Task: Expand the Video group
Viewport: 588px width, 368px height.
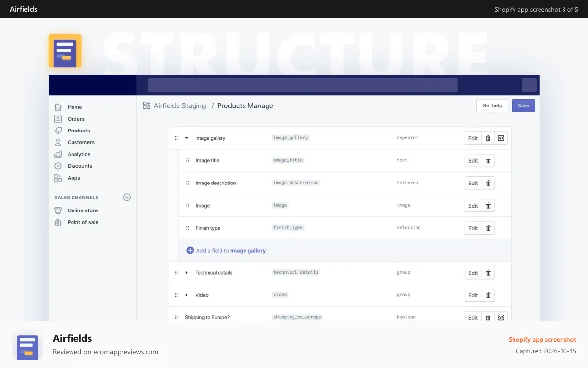Action: 186,295
